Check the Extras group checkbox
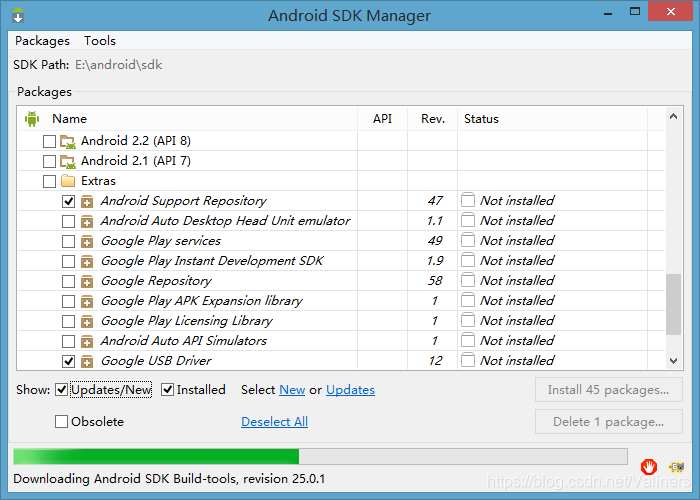Viewport: 700px width, 500px height. (x=49, y=181)
